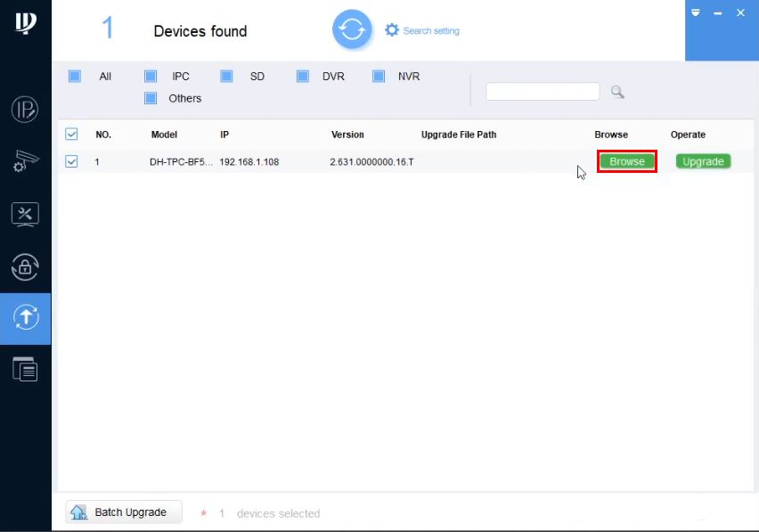Select the device upgrade sidebar icon
Screen dimensions: 759x532
pyautogui.click(x=26, y=318)
